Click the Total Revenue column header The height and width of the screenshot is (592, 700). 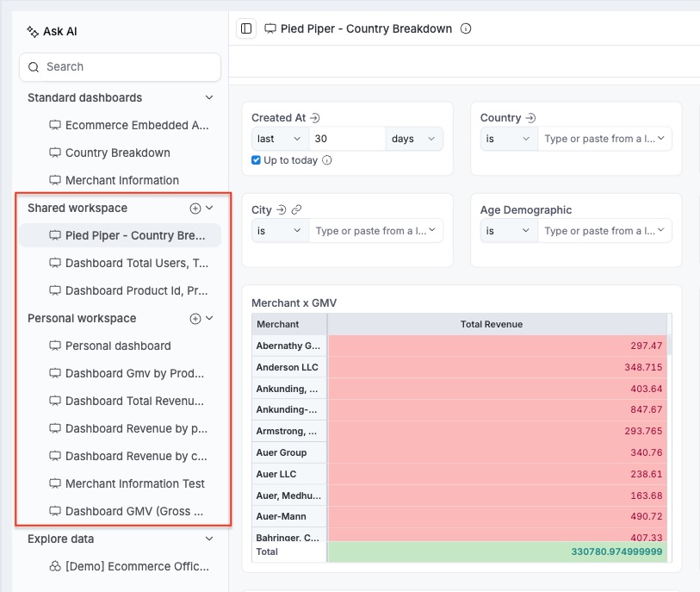point(492,324)
